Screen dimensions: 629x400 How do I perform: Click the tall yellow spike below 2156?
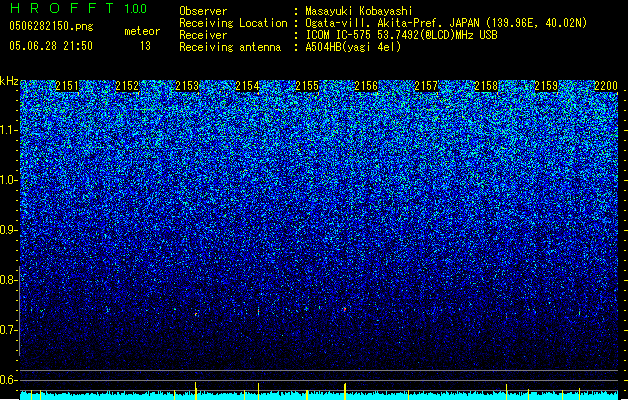click(x=345, y=391)
